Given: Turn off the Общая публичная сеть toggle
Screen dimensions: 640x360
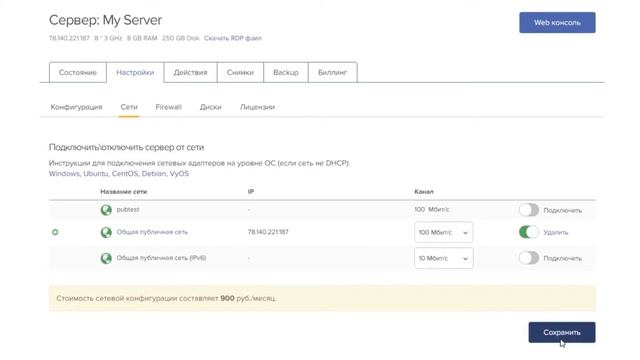Looking at the screenshot, I should pos(529,232).
